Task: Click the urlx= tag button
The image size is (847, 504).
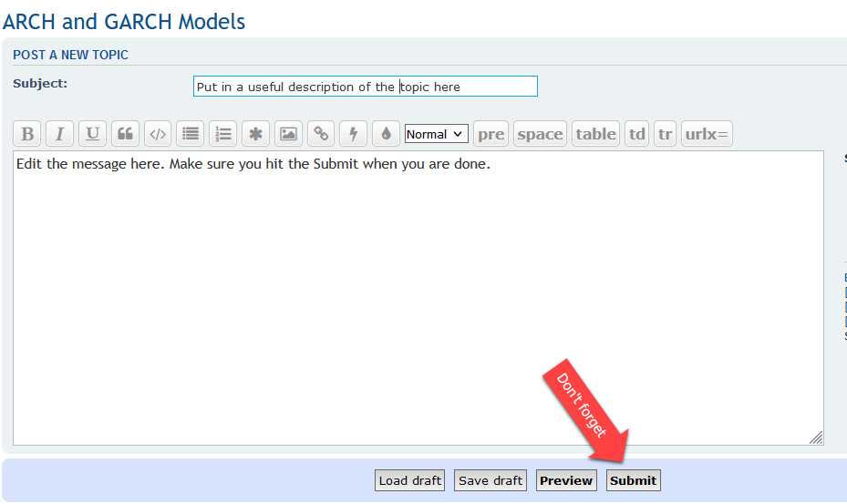Action: click(707, 134)
